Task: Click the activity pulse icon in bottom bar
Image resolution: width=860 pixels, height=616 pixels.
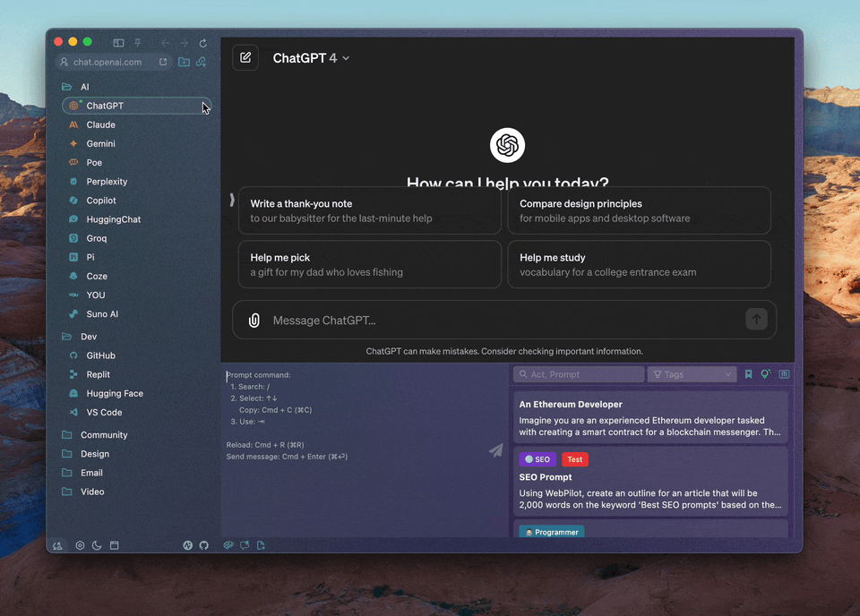Action: click(187, 545)
